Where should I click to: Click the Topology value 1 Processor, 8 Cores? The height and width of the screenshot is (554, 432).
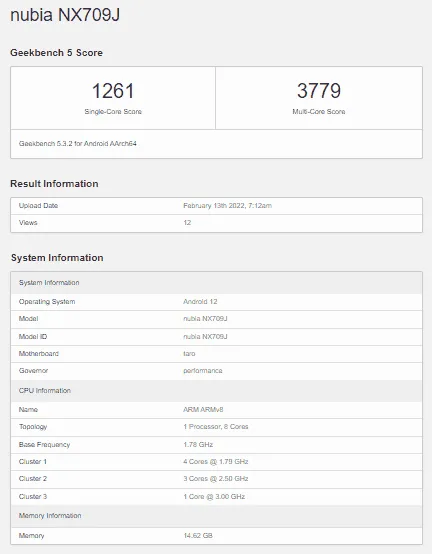point(215,427)
